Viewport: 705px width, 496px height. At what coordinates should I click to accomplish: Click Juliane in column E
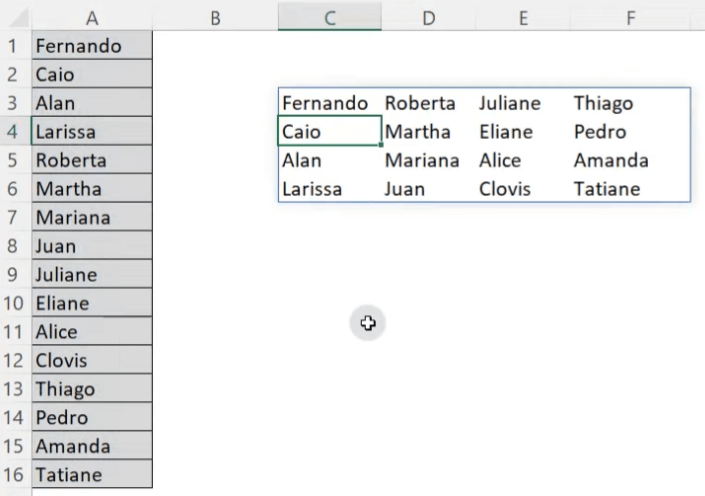(x=523, y=103)
